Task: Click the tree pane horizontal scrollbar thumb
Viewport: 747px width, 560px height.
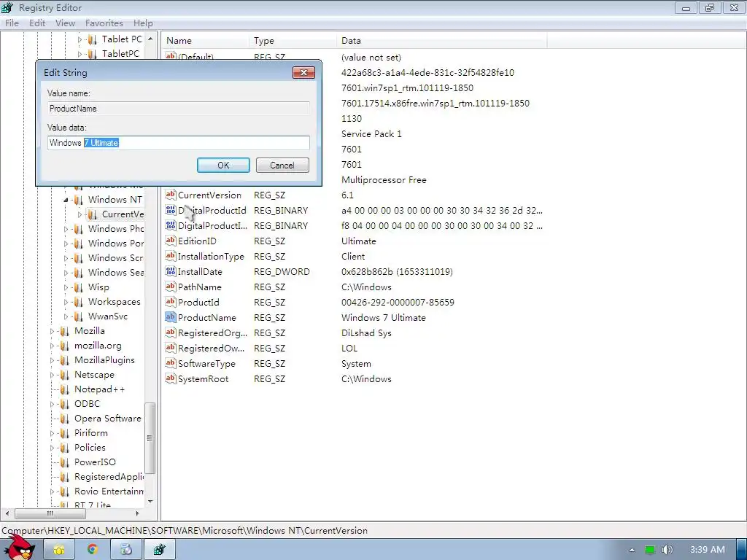Action: 50,513
